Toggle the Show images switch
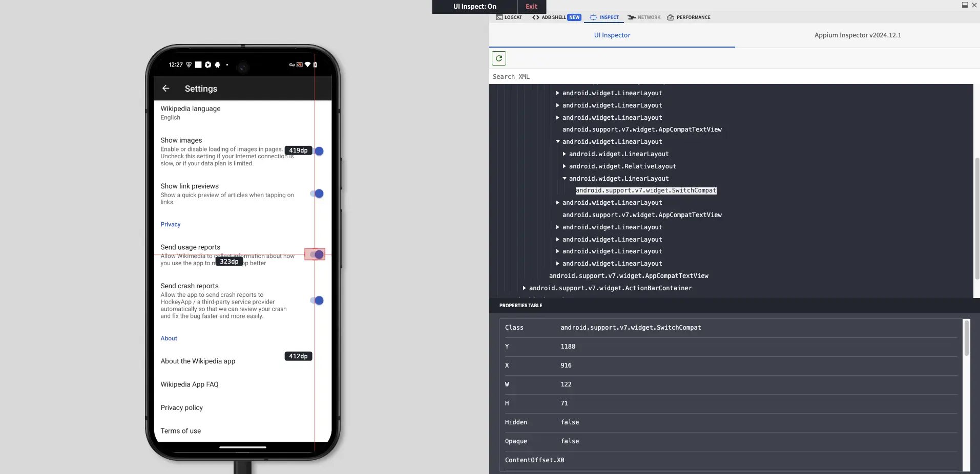980x474 pixels. (318, 151)
